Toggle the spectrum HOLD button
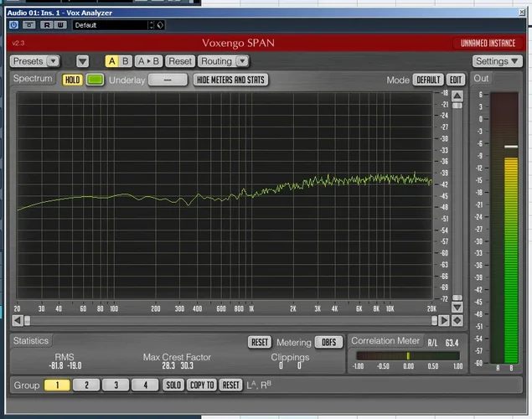532x419 pixels. [x=72, y=80]
